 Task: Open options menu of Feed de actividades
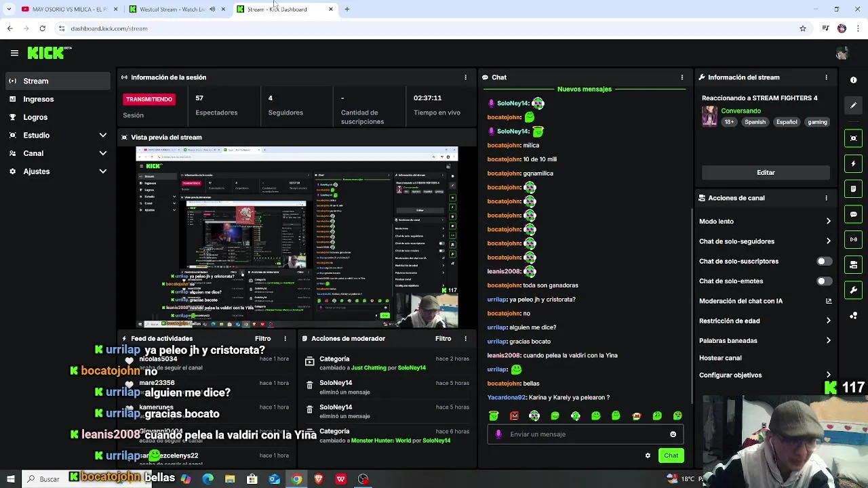(x=285, y=338)
